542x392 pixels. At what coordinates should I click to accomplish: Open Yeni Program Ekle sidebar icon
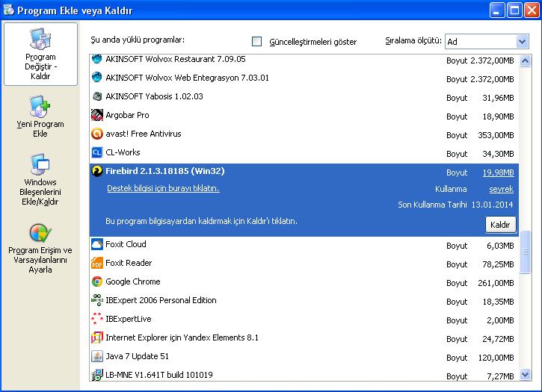coord(40,106)
